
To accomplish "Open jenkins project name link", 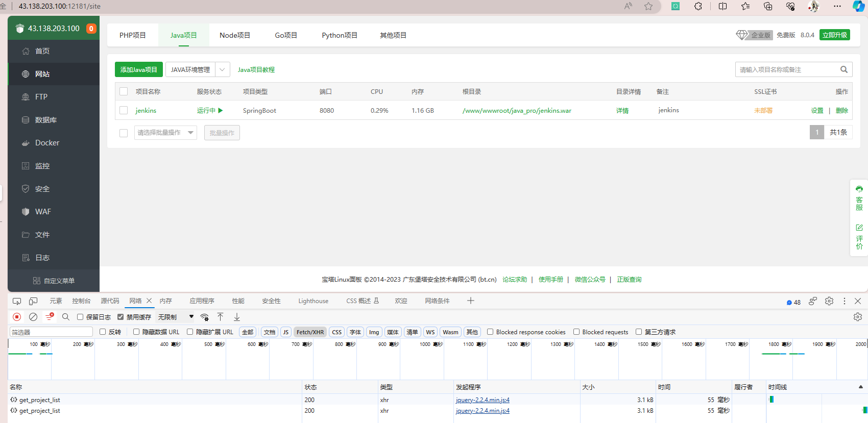I will (x=146, y=110).
